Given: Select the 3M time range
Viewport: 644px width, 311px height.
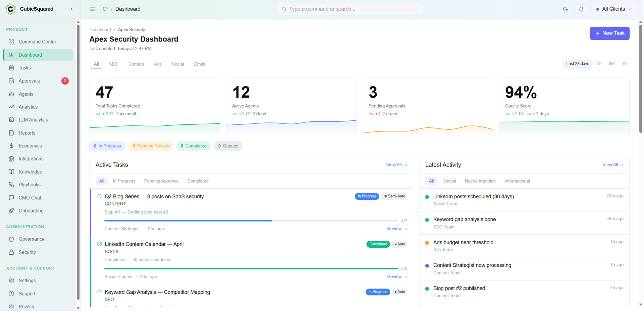Looking at the screenshot, I should coord(612,64).
